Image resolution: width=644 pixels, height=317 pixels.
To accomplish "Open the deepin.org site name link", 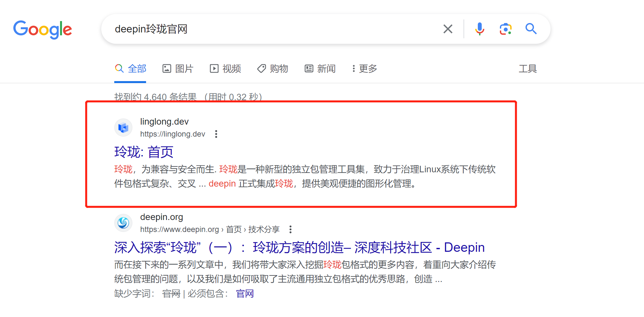I will click(162, 217).
